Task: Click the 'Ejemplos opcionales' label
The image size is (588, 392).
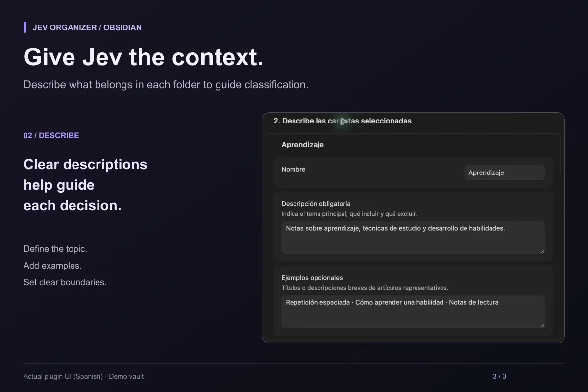Action: (x=312, y=278)
